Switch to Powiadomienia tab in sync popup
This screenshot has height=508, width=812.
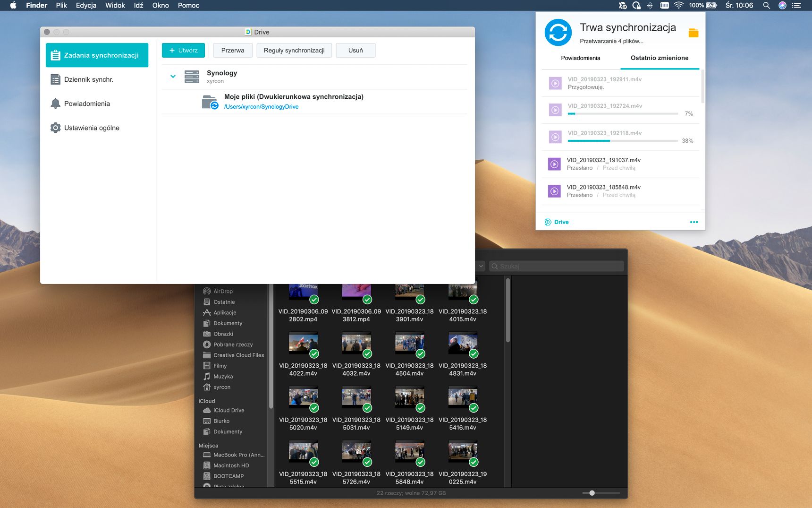coord(580,58)
